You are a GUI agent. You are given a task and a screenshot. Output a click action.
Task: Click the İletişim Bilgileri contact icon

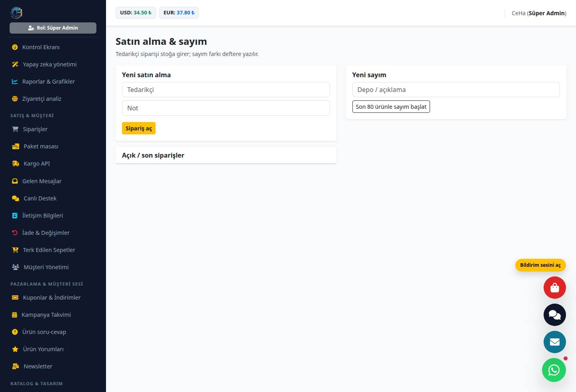tap(15, 216)
